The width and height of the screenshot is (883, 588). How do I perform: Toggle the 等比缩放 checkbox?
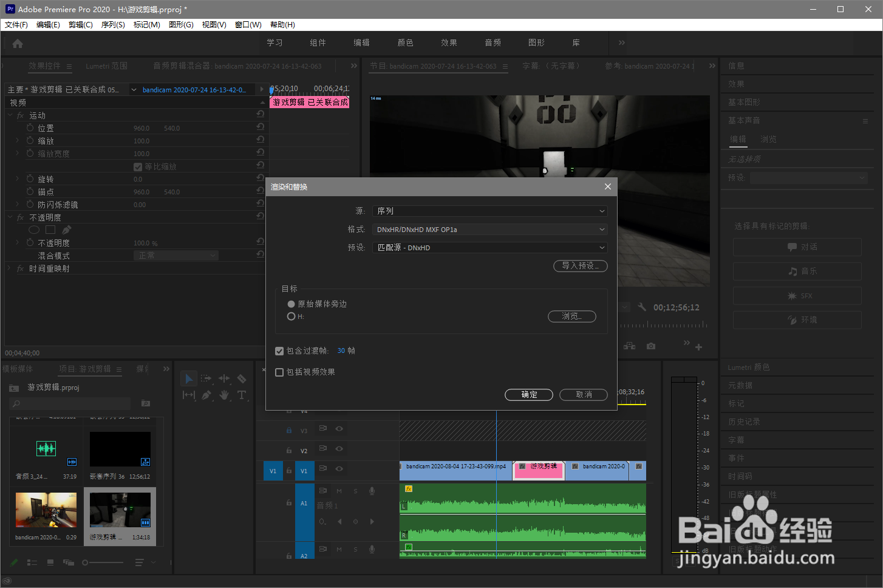[x=138, y=166]
